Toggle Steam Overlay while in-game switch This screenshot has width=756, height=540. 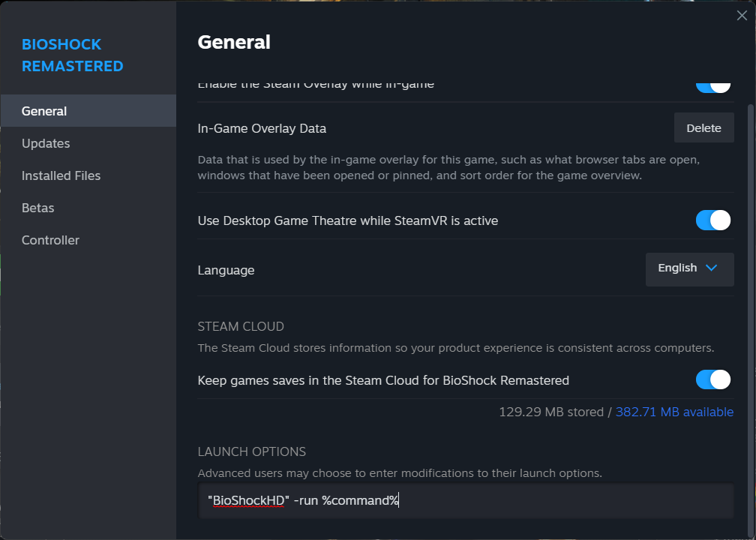[712, 85]
